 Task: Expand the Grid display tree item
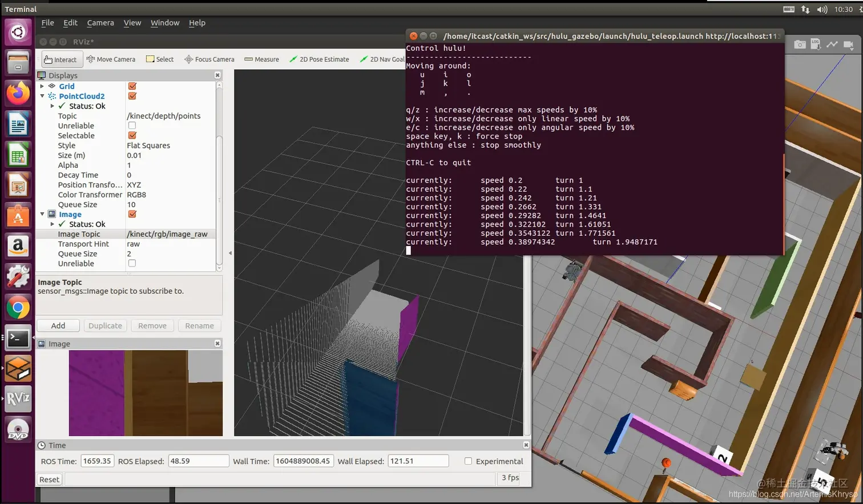point(42,86)
